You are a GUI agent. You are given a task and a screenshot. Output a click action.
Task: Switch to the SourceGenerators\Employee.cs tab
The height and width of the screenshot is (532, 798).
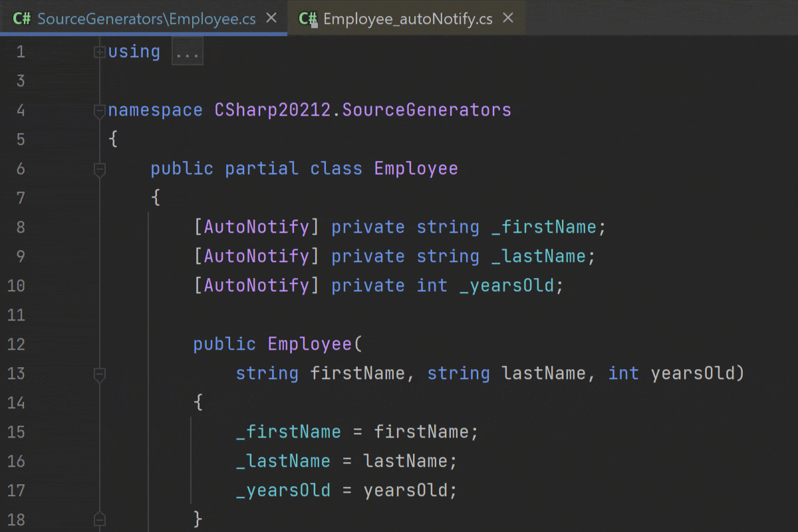(x=146, y=19)
